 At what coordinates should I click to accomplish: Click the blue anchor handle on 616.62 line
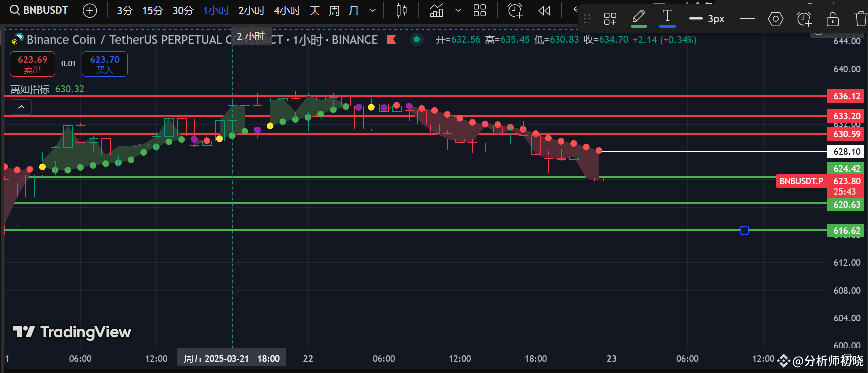(744, 230)
